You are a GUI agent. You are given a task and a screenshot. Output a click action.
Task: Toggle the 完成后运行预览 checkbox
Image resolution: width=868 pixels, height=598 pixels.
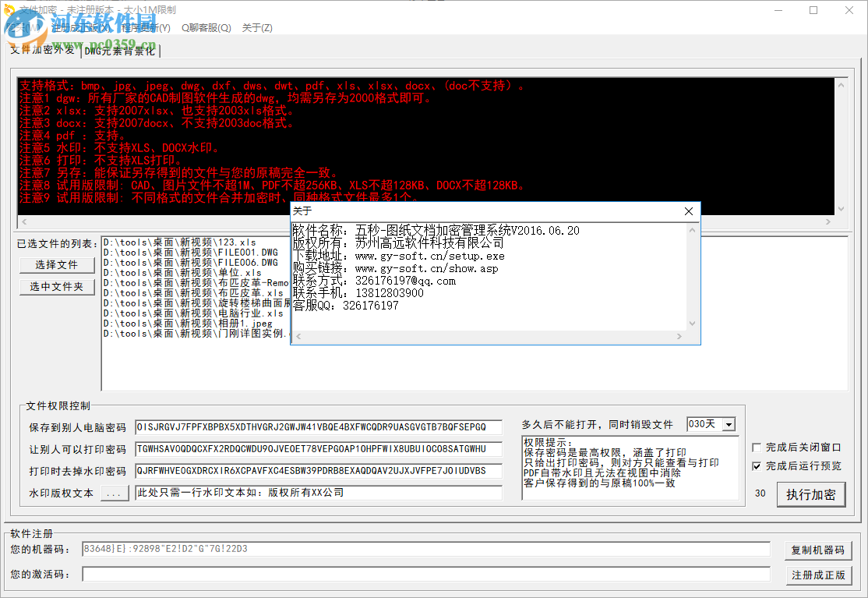click(x=757, y=466)
